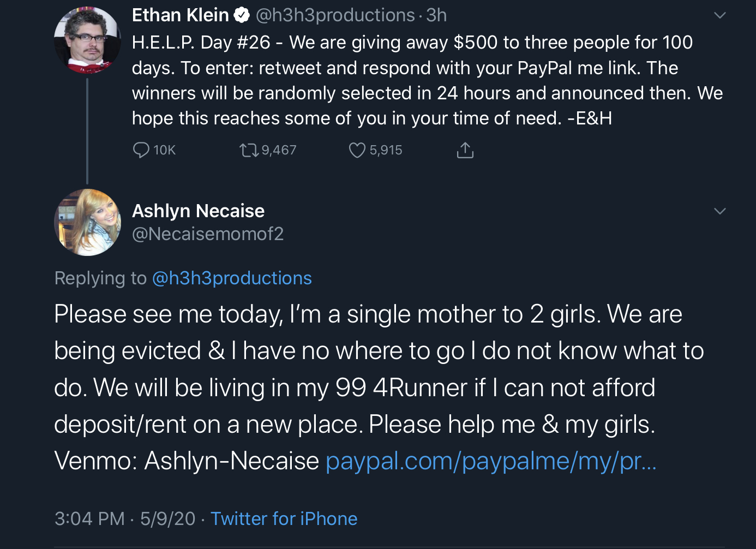Expand options chevron on Ethan Klein's tweet
Image resolution: width=756 pixels, height=549 pixels.
pyautogui.click(x=720, y=15)
